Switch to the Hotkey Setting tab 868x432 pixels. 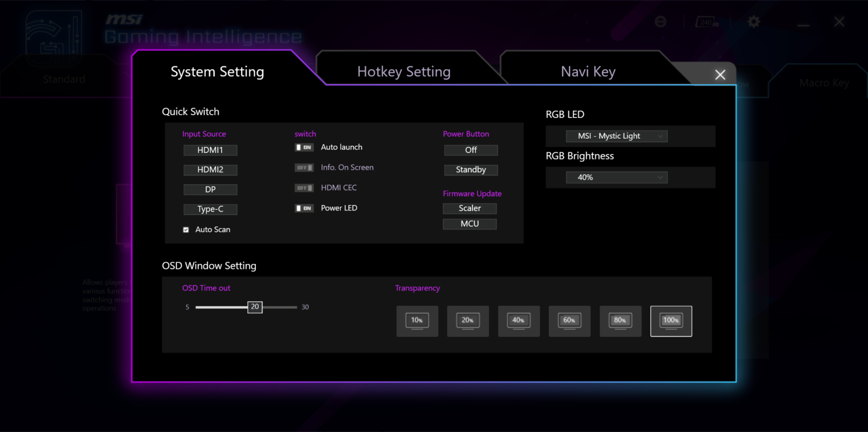404,71
